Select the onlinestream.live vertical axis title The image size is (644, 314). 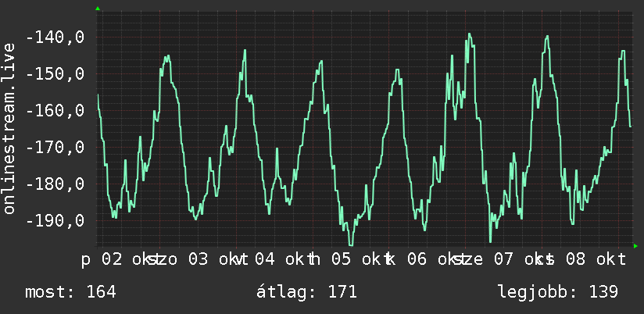point(9,128)
